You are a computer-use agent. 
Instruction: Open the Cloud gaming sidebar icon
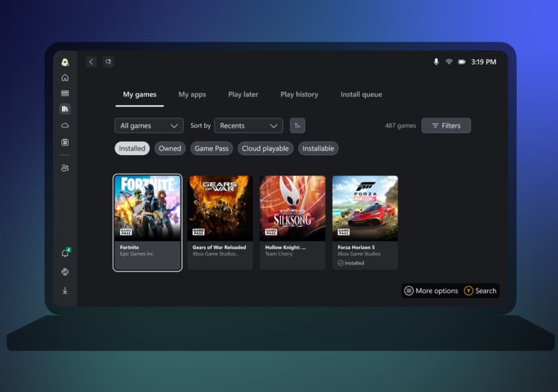pyautogui.click(x=65, y=125)
